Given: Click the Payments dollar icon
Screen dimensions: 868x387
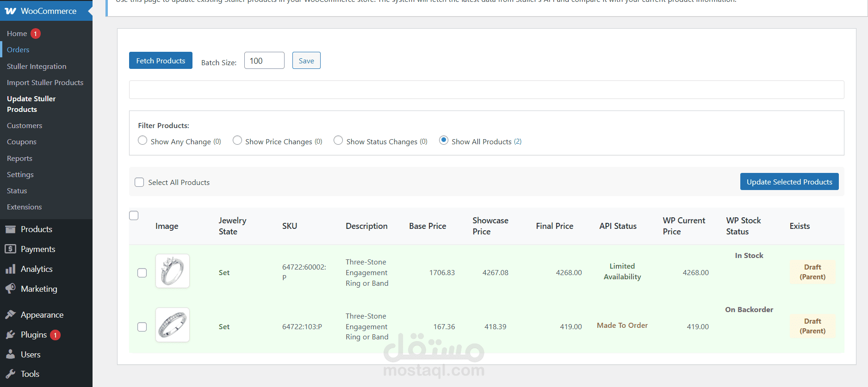Looking at the screenshot, I should point(10,249).
